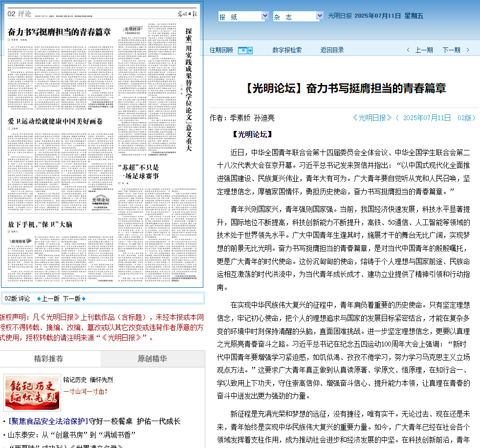This screenshot has height=448, width=480.
Task: Open the 铭记历史 缅怀先烈 thumbnail image
Action: (x=32, y=392)
